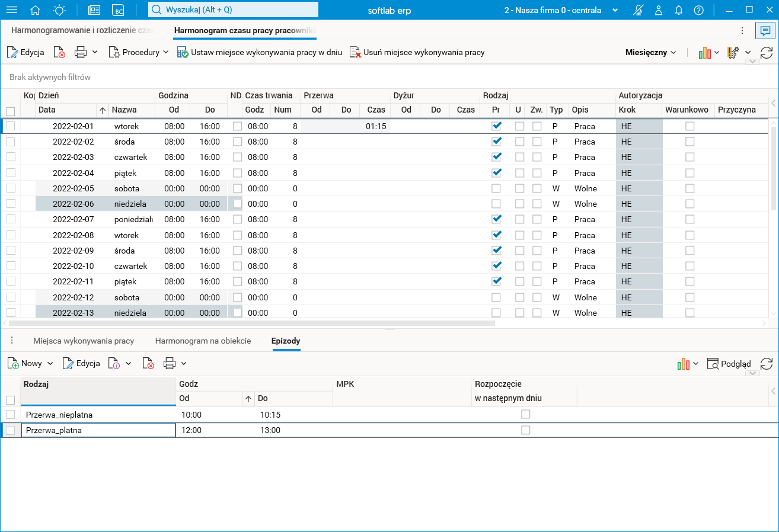Image resolution: width=779 pixels, height=532 pixels.
Task: Expand the Miesięczny view dropdown
Action: 650,53
